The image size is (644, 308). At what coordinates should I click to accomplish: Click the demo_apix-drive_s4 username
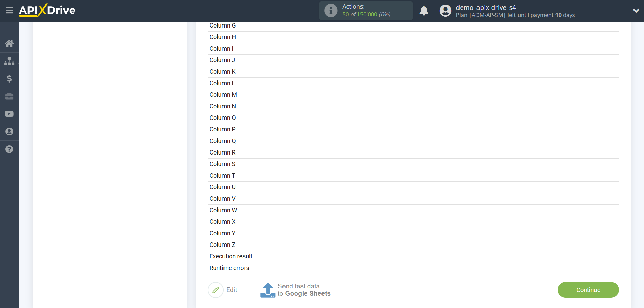click(x=486, y=7)
